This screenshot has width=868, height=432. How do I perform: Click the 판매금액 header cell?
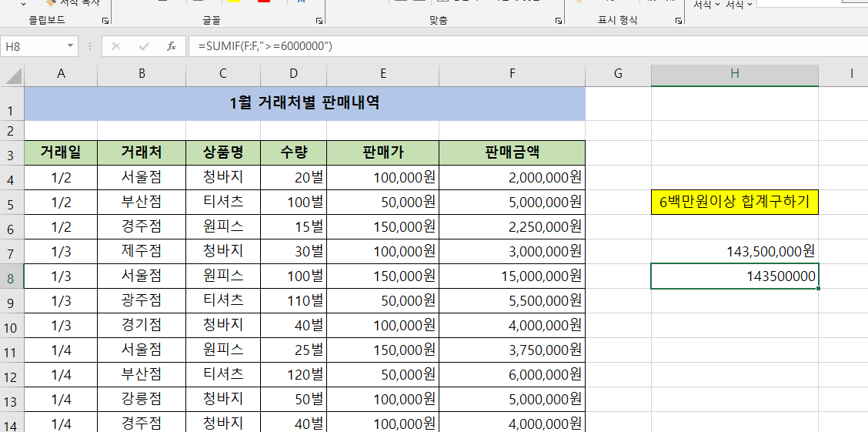(x=512, y=153)
